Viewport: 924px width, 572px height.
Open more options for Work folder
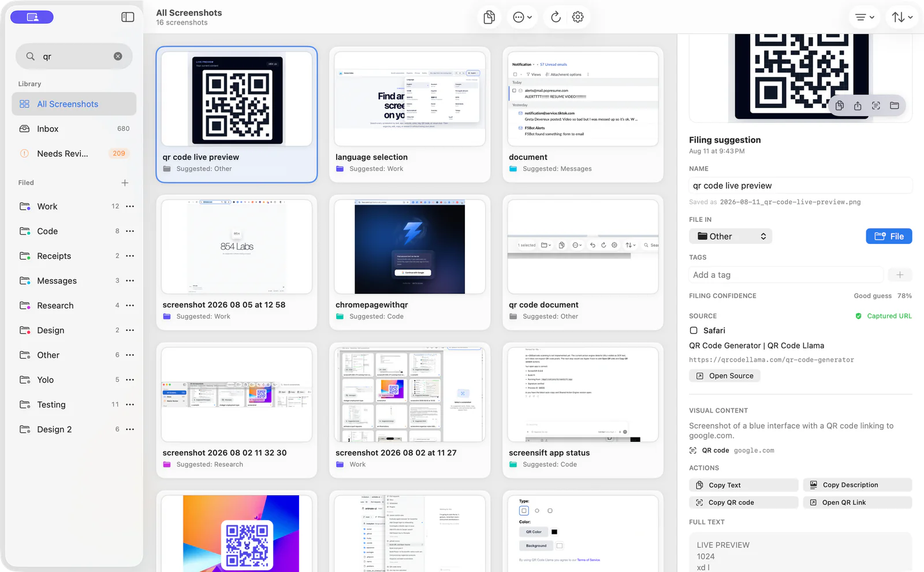[x=130, y=206]
